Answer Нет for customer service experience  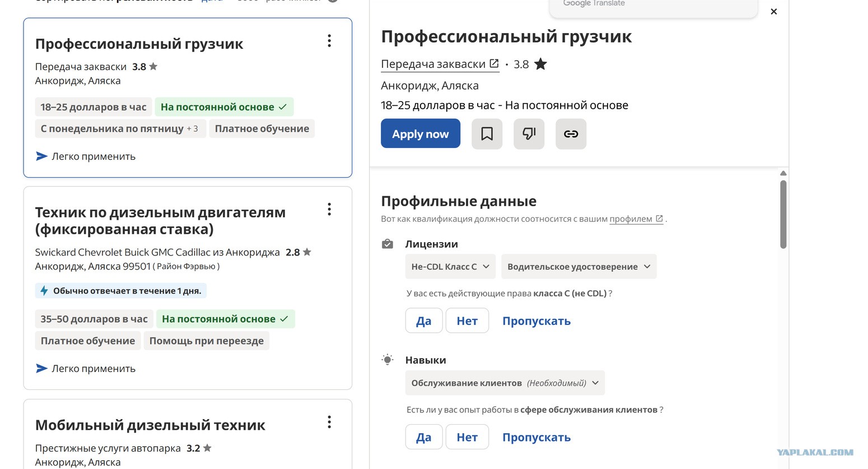(x=467, y=437)
